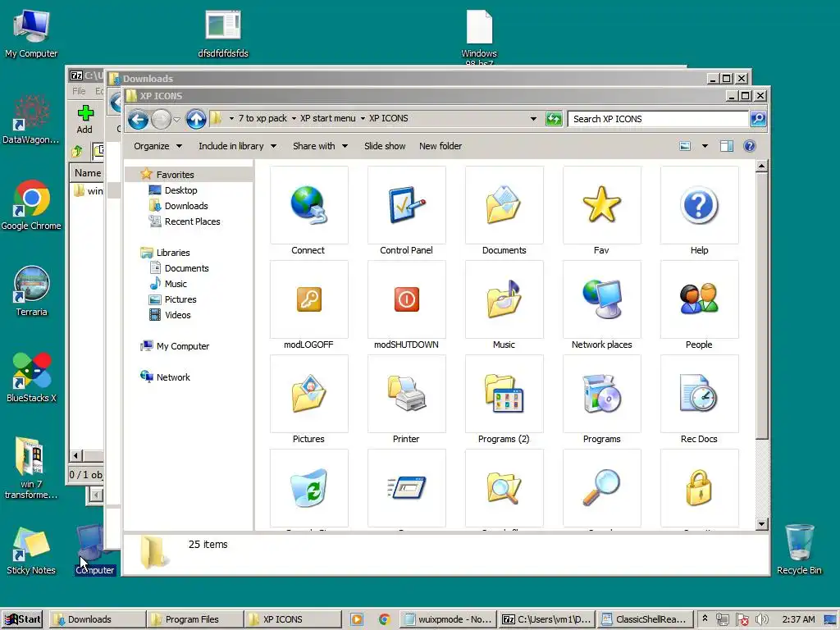Viewport: 840px width, 630px height.
Task: Select the Printer icon
Action: [406, 394]
